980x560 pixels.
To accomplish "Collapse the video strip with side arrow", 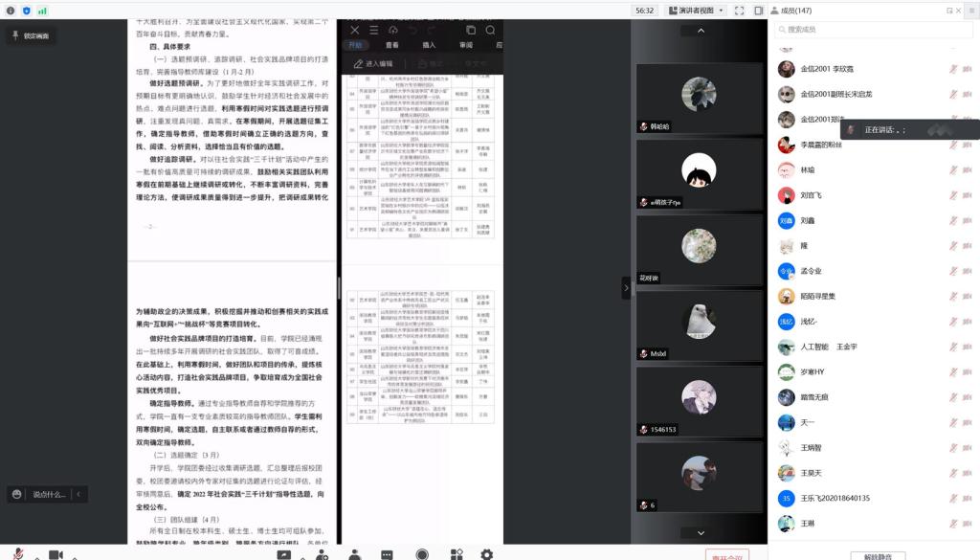I will 626,288.
